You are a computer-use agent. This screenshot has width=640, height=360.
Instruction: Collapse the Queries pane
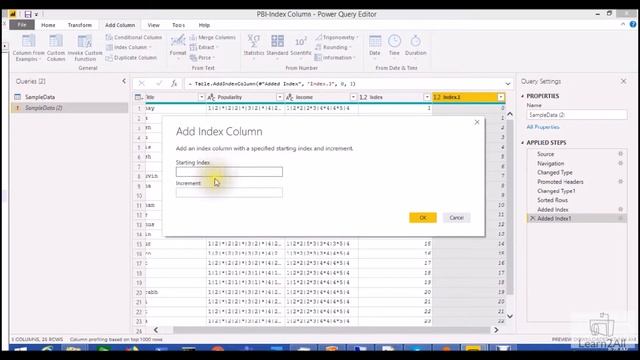coord(124,81)
